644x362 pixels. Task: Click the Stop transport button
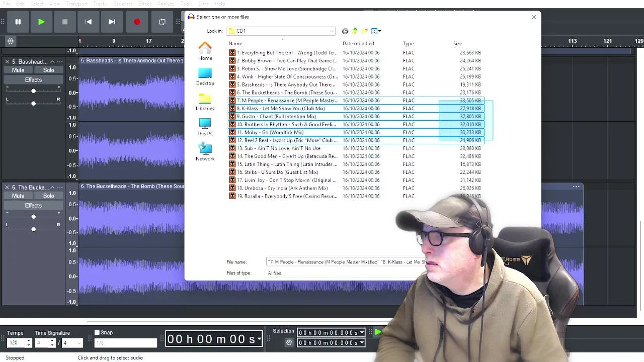coord(65,22)
